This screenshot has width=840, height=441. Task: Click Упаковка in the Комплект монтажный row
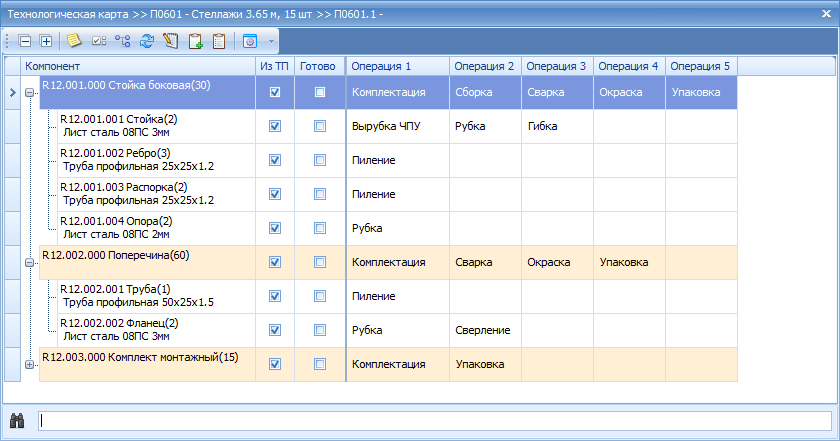[x=485, y=364]
